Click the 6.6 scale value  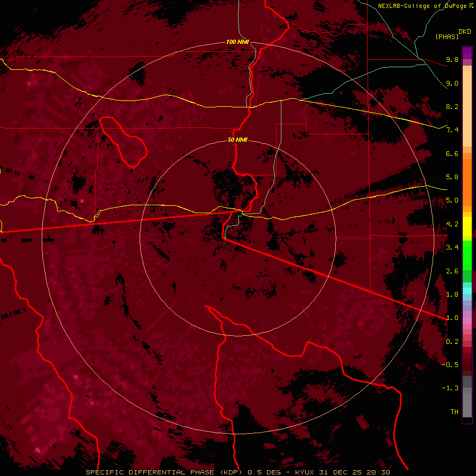(452, 153)
